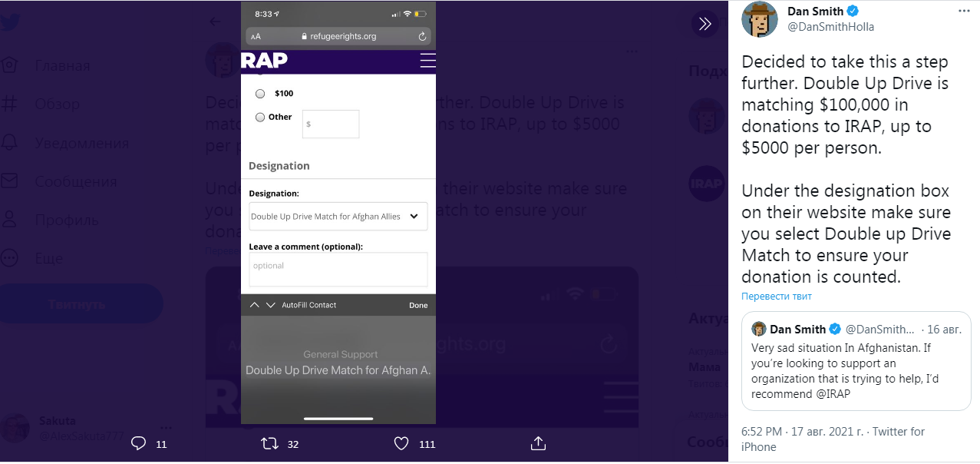Collapse the tweet sidebar with the double-chevron button
Image resolution: width=980 pixels, height=464 pixels.
pyautogui.click(x=704, y=24)
